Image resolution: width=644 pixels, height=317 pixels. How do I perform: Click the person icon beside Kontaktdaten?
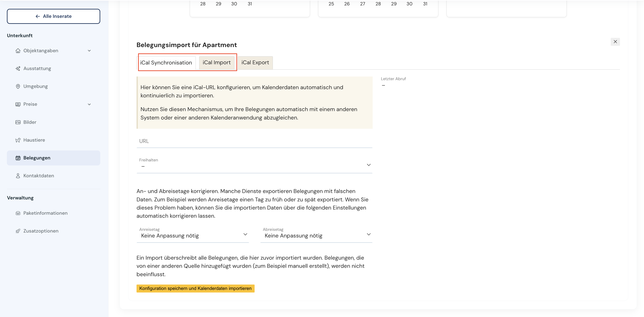click(18, 176)
